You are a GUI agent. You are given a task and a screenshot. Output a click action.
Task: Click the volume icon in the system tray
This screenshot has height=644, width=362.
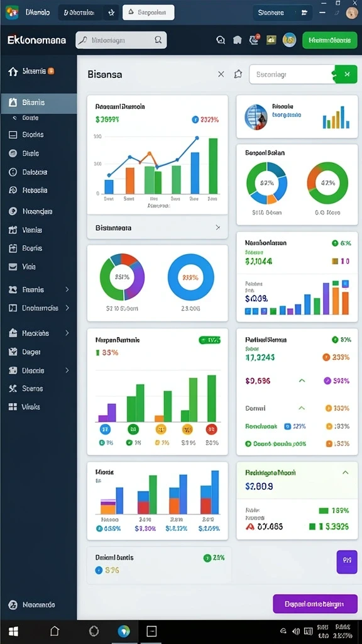click(296, 631)
